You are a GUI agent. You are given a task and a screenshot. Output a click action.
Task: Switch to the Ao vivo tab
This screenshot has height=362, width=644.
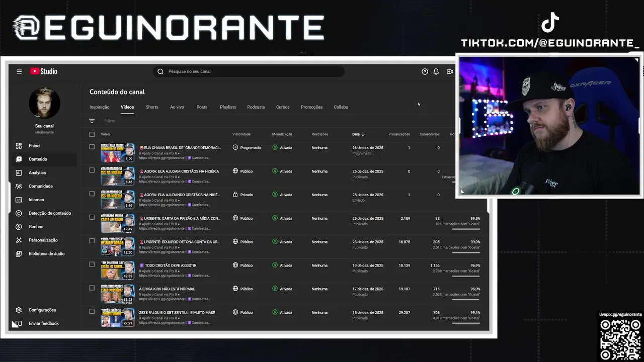click(x=177, y=107)
